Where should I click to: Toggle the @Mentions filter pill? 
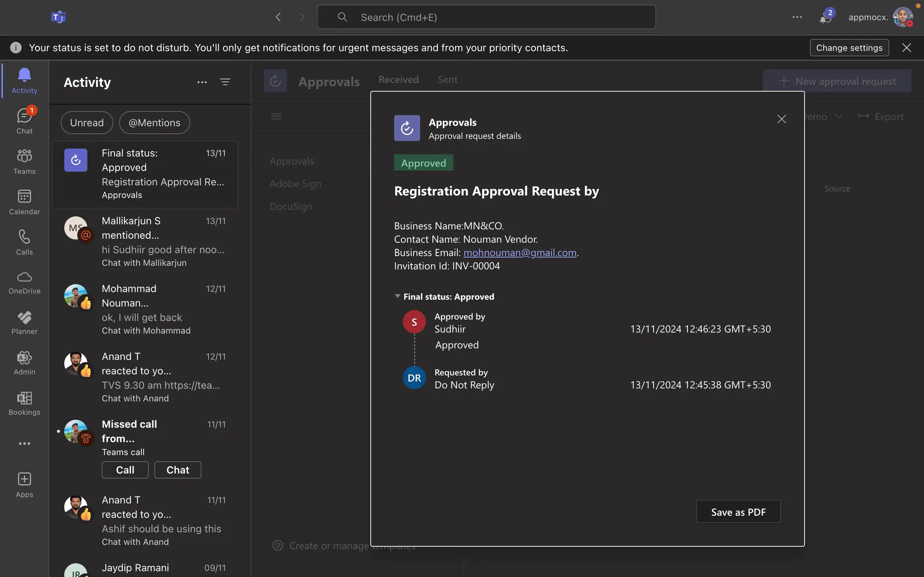pos(154,123)
